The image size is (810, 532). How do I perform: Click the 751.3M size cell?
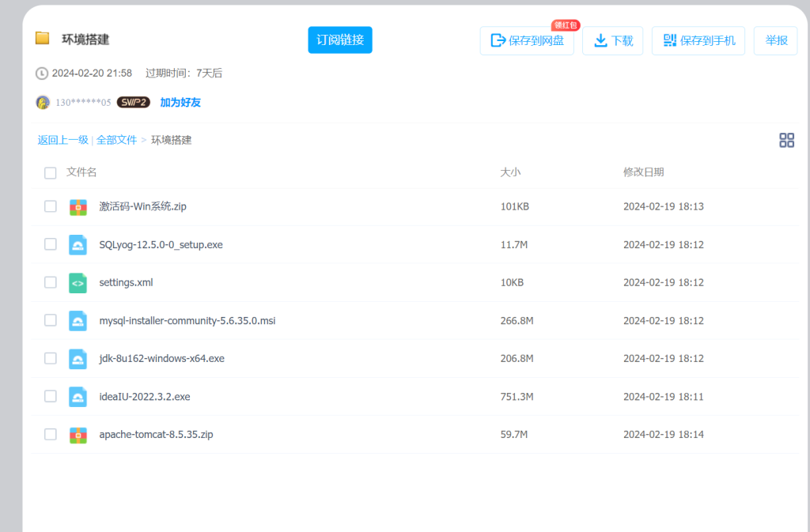[x=517, y=396]
